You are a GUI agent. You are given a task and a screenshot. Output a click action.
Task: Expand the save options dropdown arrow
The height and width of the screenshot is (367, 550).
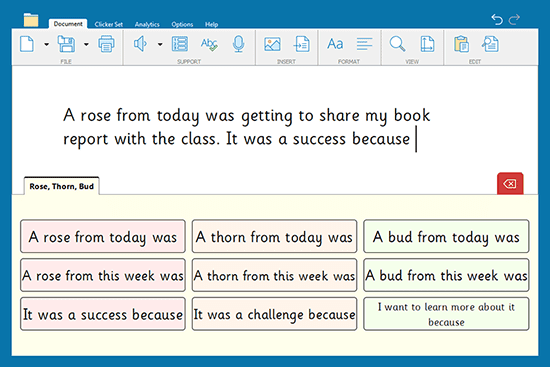pyautogui.click(x=86, y=45)
